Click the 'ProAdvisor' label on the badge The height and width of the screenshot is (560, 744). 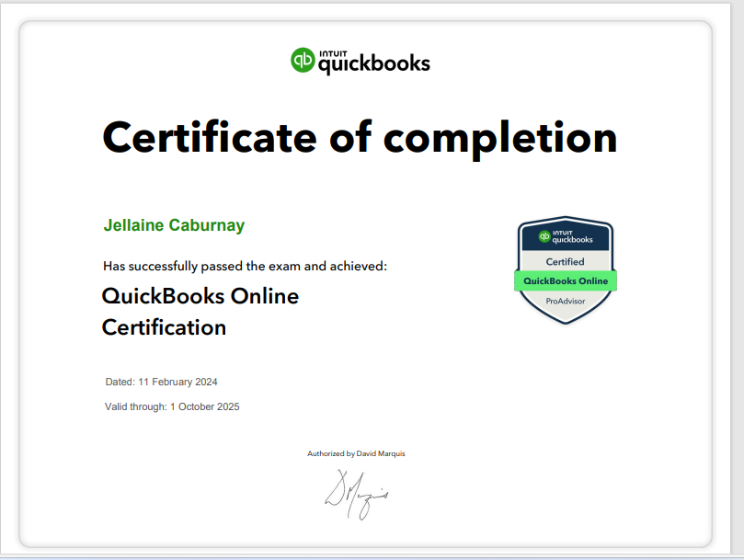pyautogui.click(x=565, y=302)
